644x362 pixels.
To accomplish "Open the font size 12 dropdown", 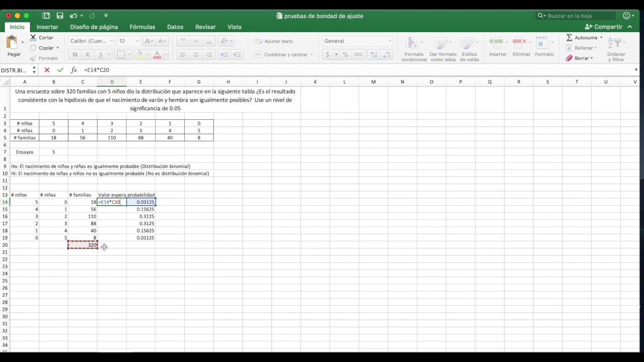I will tap(137, 41).
